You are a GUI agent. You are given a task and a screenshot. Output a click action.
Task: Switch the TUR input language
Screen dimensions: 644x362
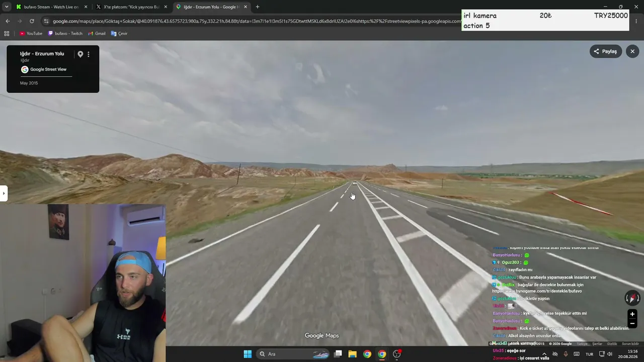589,354
